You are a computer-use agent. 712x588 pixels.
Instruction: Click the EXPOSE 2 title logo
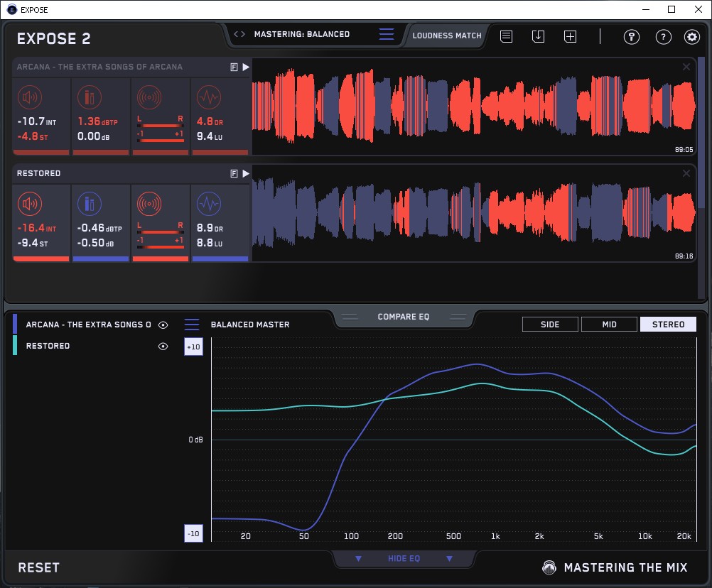coord(53,38)
